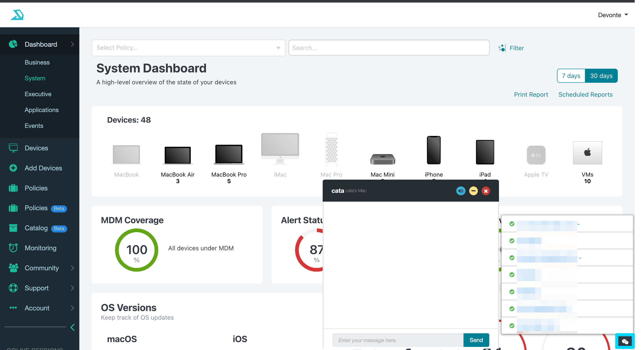Select the iPhone device icon
644x350 pixels.
coord(434,150)
